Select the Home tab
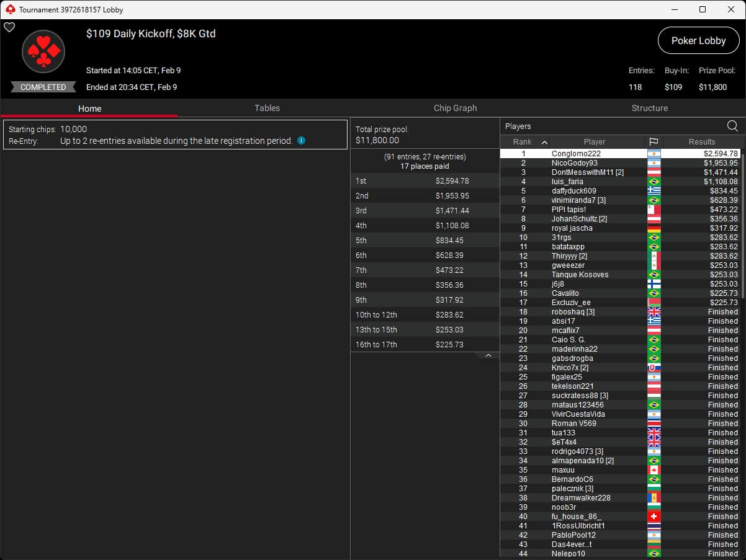The image size is (746, 560). pyautogui.click(x=89, y=109)
